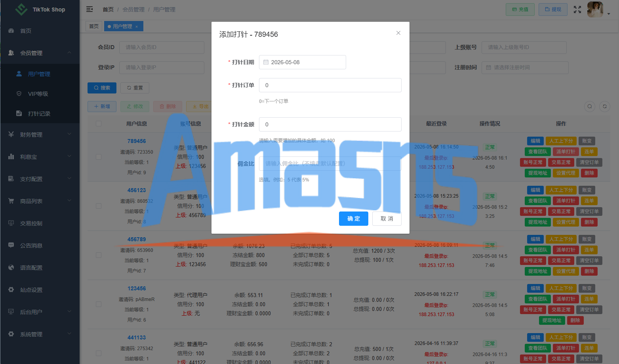Image resolution: width=619 pixels, height=364 pixels.
Task: Click the table refresh icon
Action: click(x=605, y=106)
